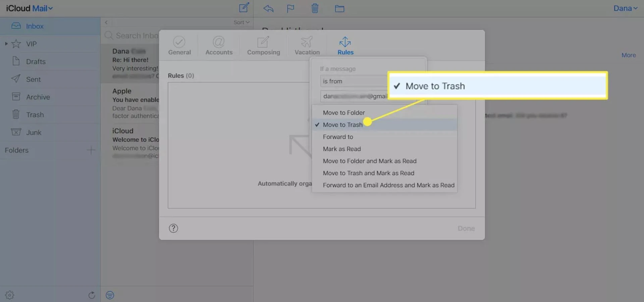Screen dimensions: 644x302
Task: Click the trash can toolbar icon
Action: point(315,8)
